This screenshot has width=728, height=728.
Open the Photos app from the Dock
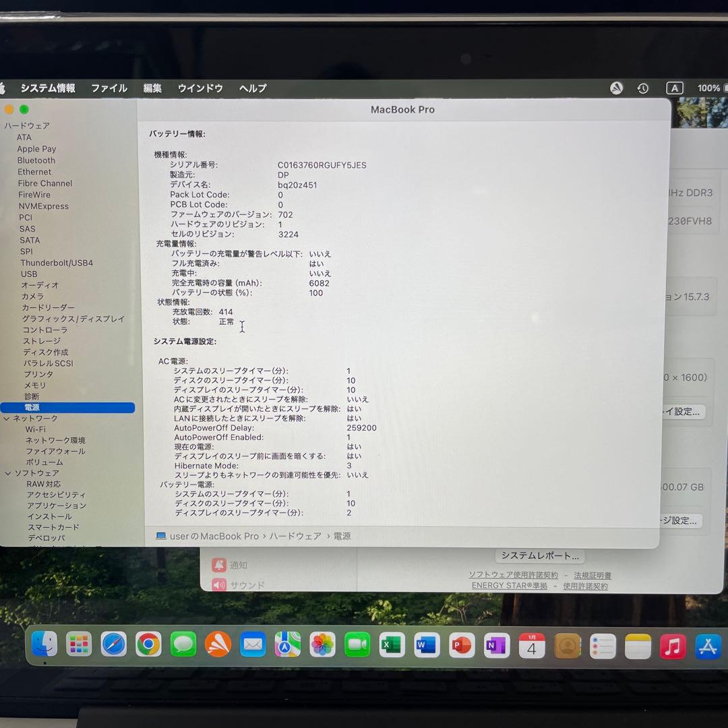[x=322, y=645]
